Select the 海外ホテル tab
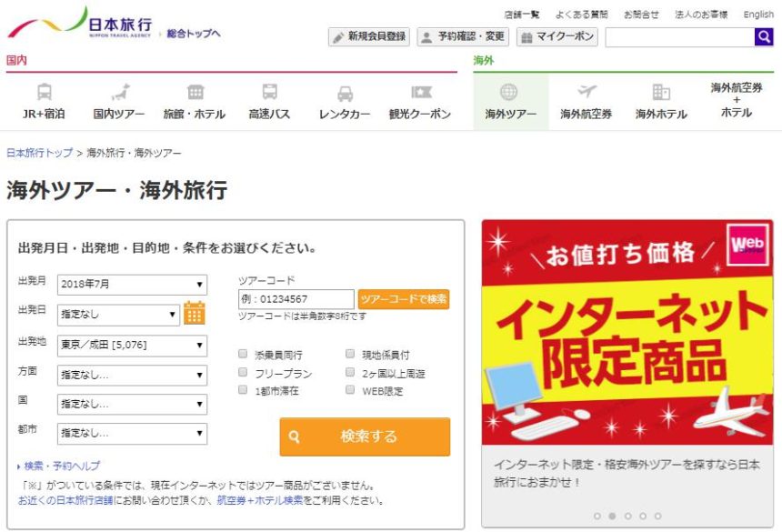782x532 pixels. coord(661,102)
